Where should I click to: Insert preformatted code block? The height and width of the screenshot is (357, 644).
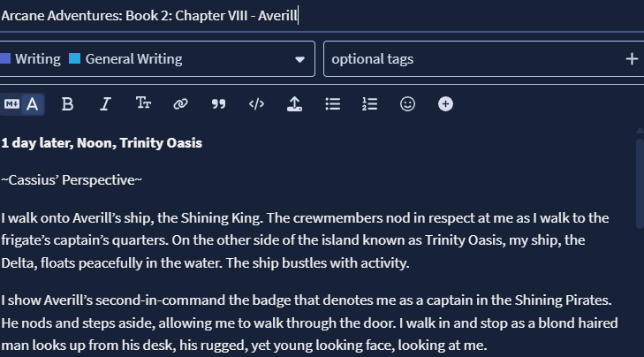[257, 104]
